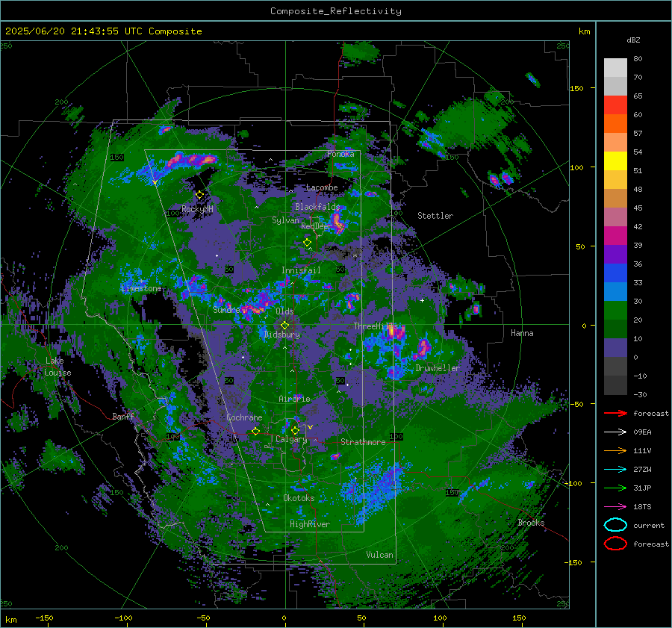
Task: Click the Calgary city label
Action: [291, 439]
